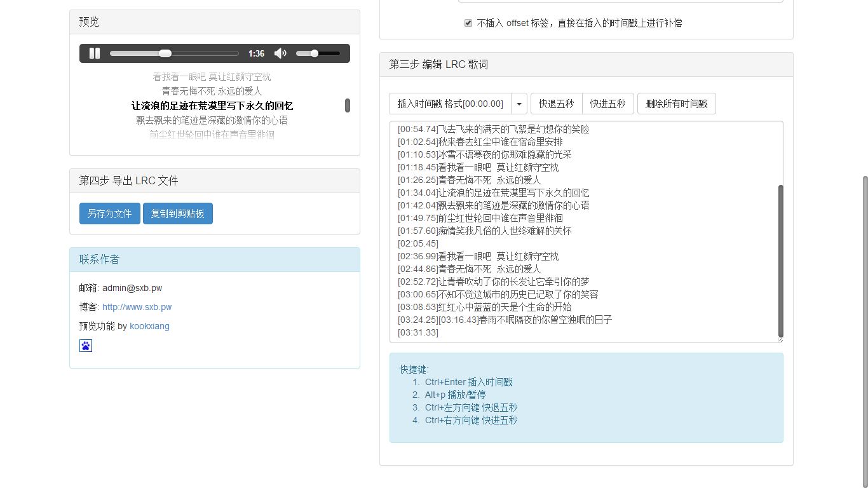868x488 pixels.
Task: Open the blog link http://www.sxb.pw
Action: 137,307
